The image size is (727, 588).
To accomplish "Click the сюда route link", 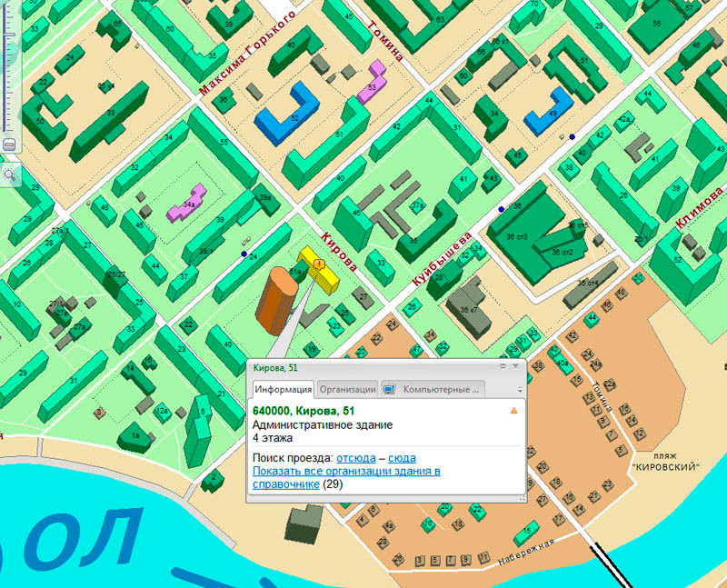I will 401,457.
